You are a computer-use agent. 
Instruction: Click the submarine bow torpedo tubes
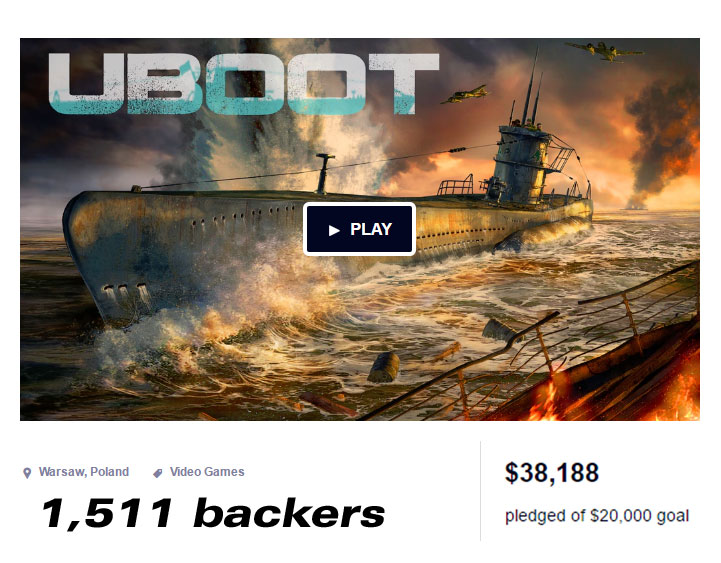pyautogui.click(x=124, y=294)
